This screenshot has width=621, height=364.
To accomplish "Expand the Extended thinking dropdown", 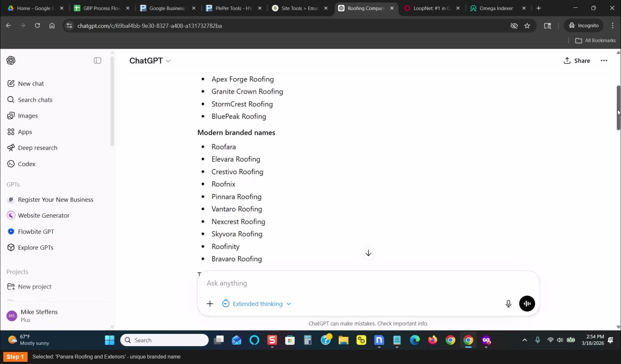I will [256, 304].
